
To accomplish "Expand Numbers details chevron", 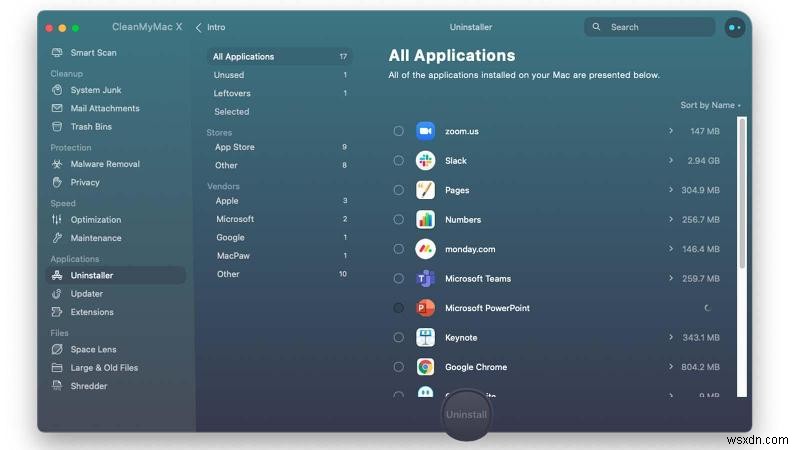I will (x=670, y=219).
